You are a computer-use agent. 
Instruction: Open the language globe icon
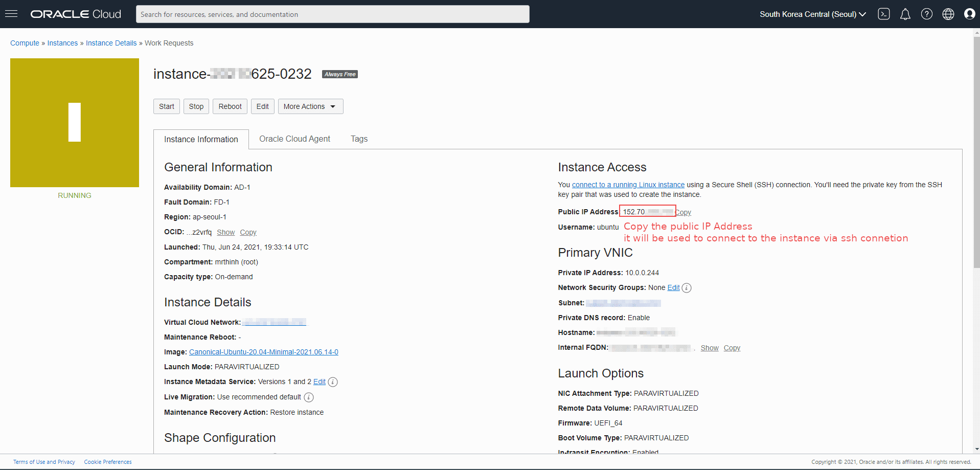pyautogui.click(x=948, y=14)
